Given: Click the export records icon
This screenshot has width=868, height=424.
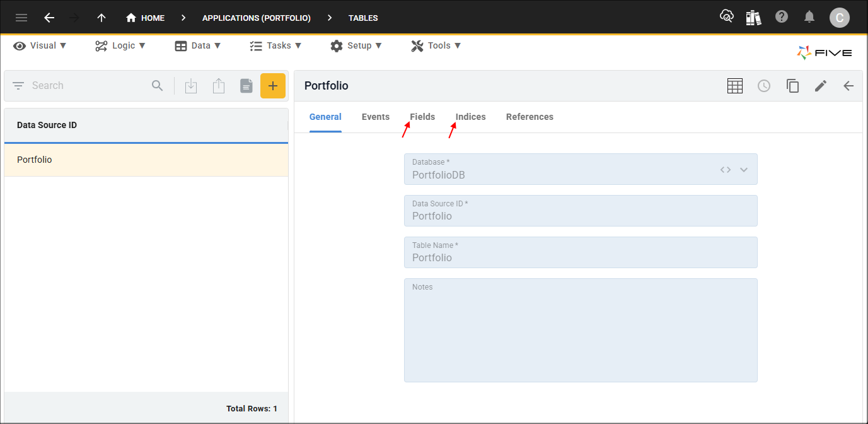Looking at the screenshot, I should (x=219, y=85).
